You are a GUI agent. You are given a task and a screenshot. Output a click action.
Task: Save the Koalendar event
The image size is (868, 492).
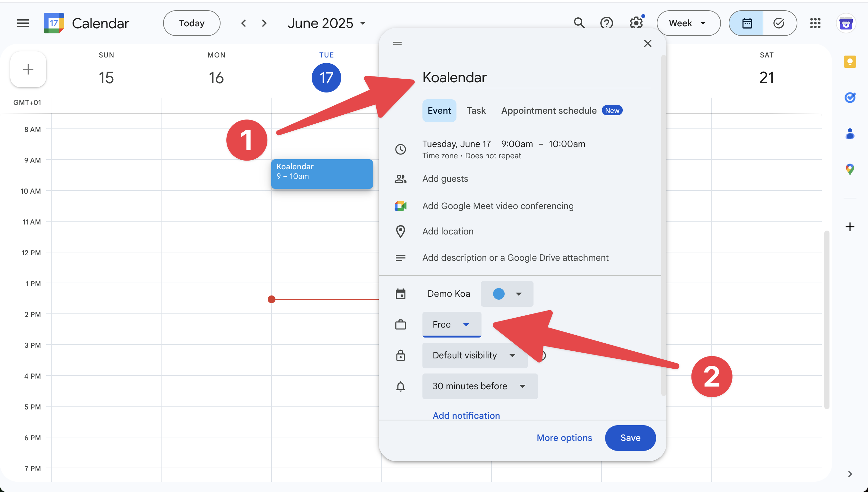(630, 438)
